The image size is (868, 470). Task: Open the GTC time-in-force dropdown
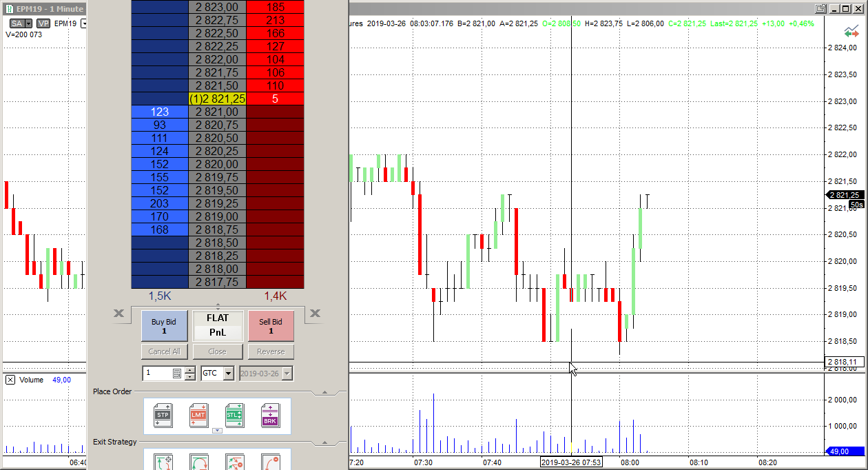coord(229,374)
